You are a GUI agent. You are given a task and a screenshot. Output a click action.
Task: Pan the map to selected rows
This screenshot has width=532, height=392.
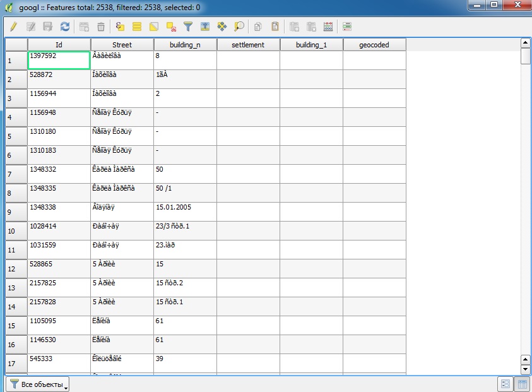pos(222,27)
